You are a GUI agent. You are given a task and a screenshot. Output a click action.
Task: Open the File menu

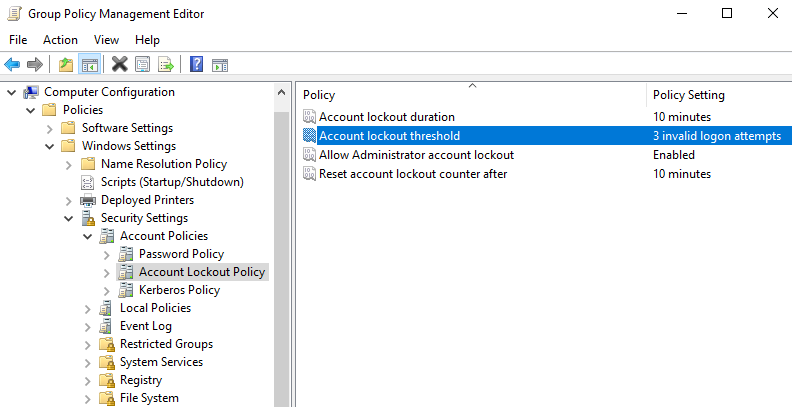coord(18,40)
